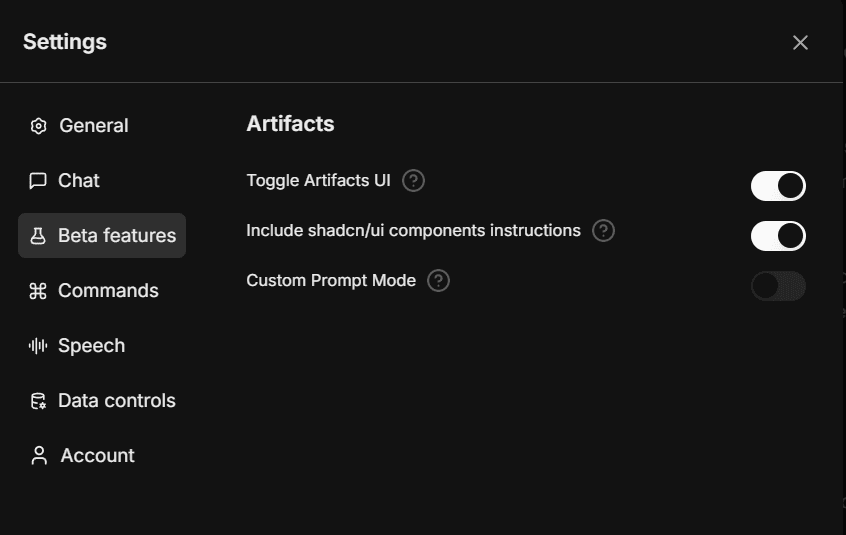The image size is (846, 535).
Task: View help icon next to Custom Prompt Mode
Action: [438, 281]
